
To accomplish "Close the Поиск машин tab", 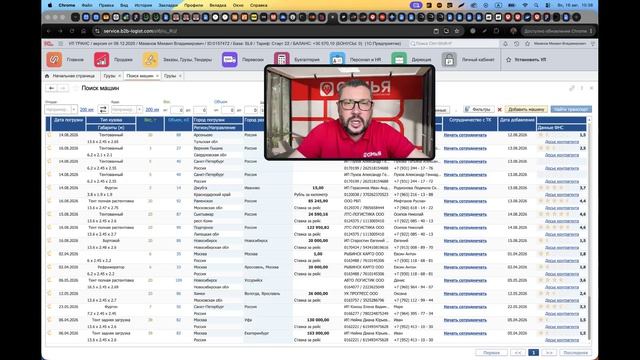I will click(x=157, y=76).
